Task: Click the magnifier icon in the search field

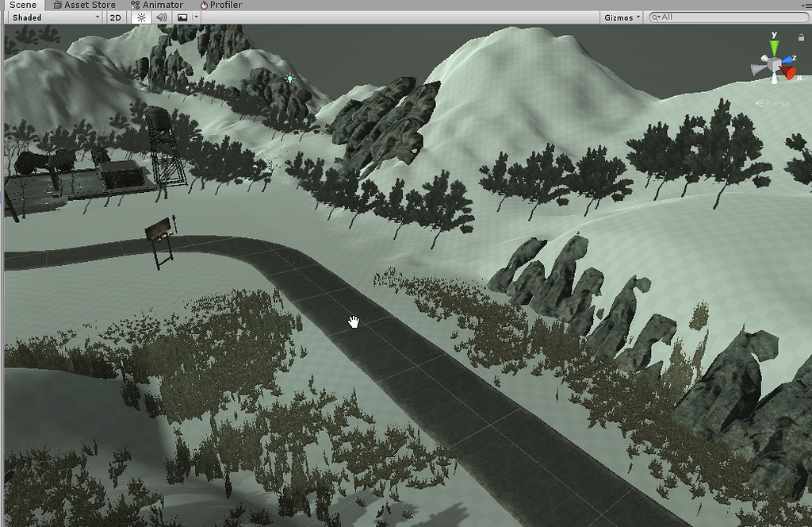Action: [655, 17]
